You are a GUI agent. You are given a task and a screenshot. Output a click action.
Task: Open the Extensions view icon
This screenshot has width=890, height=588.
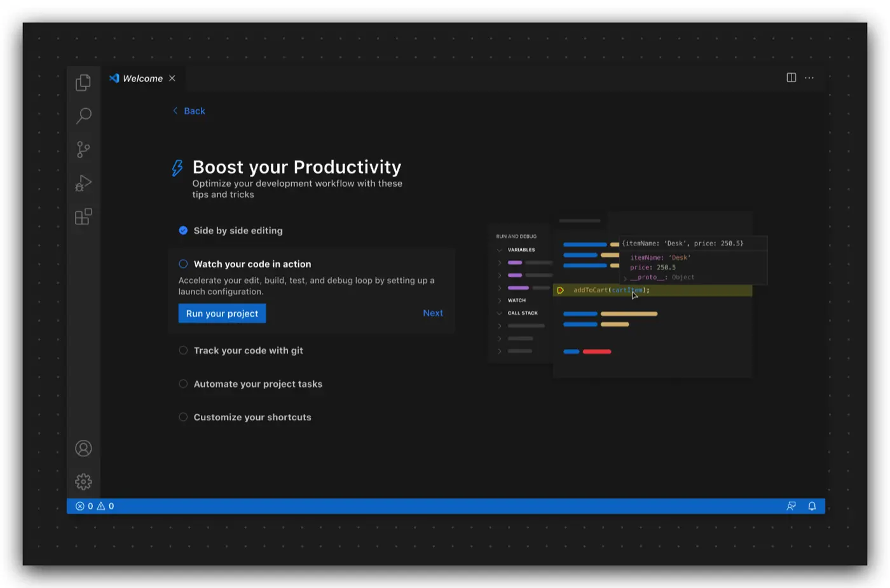pyautogui.click(x=83, y=217)
